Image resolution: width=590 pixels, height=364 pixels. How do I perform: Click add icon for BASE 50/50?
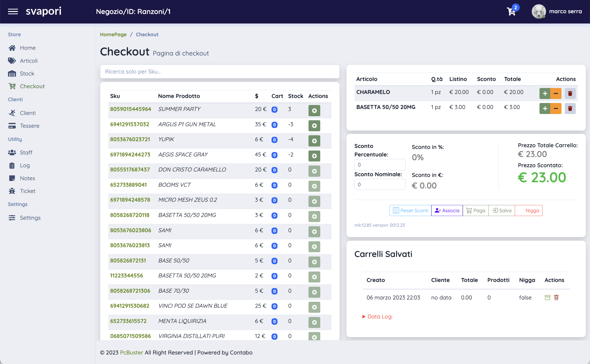point(314,262)
